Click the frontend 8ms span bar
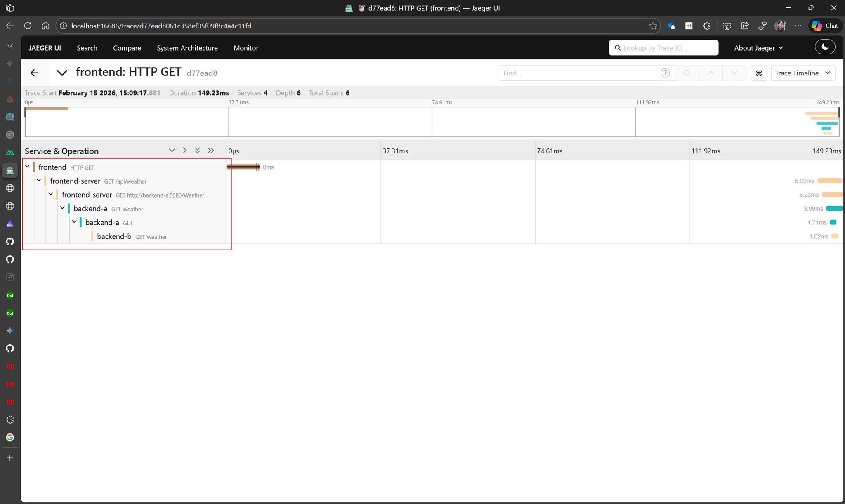 pos(243,167)
